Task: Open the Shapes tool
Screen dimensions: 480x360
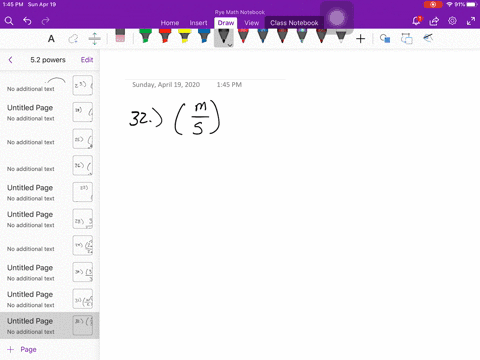Action: tap(385, 39)
